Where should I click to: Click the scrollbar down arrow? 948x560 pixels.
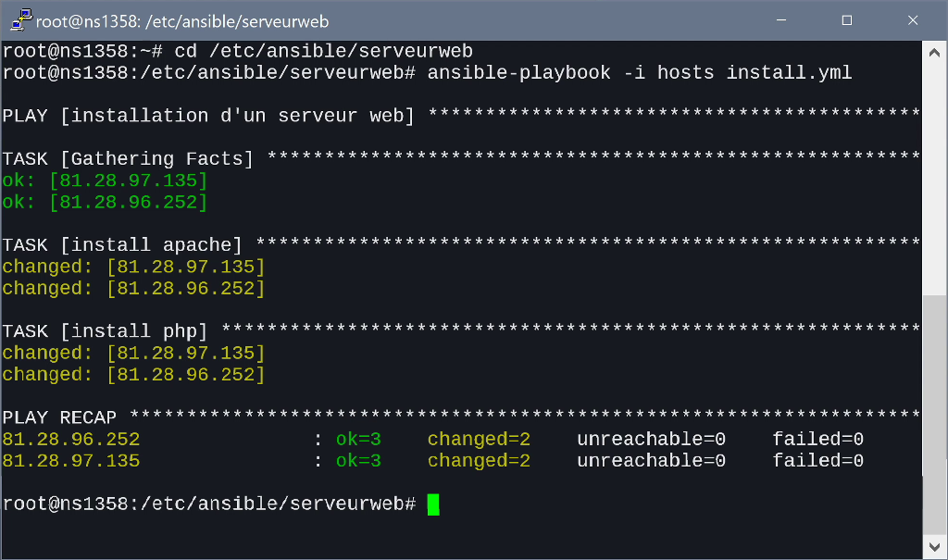934,547
